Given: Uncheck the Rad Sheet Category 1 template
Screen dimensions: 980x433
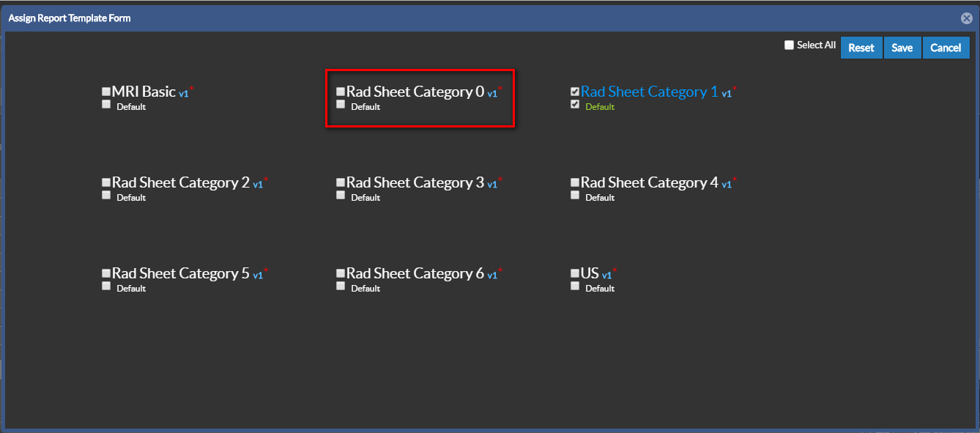Looking at the screenshot, I should point(575,92).
